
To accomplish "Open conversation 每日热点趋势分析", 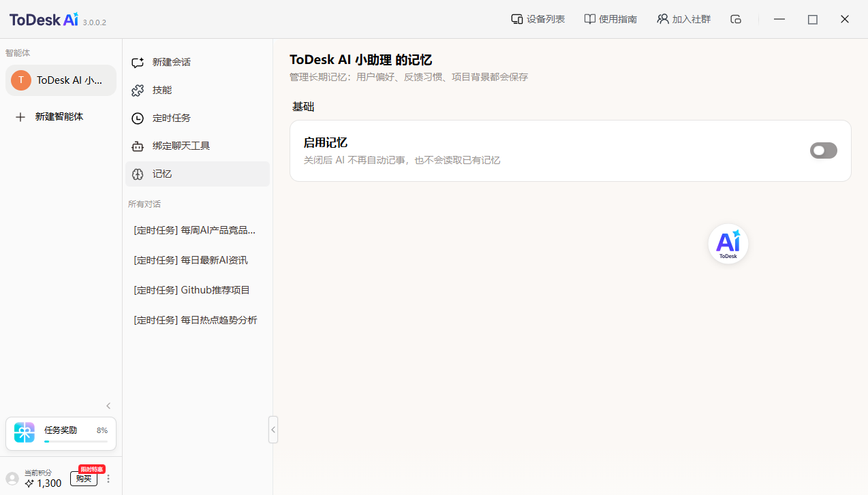I will [x=196, y=320].
